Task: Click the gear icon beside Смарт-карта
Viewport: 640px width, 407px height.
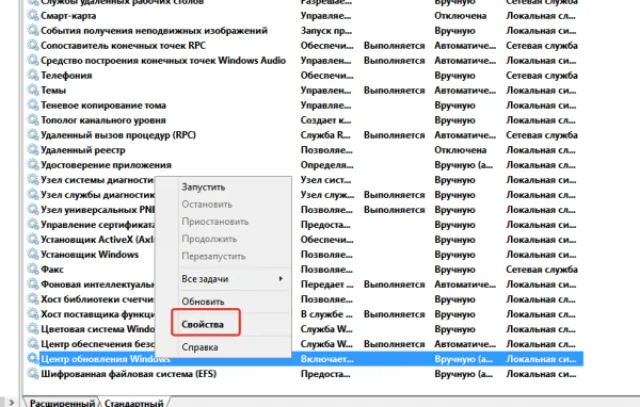Action: coord(33,16)
